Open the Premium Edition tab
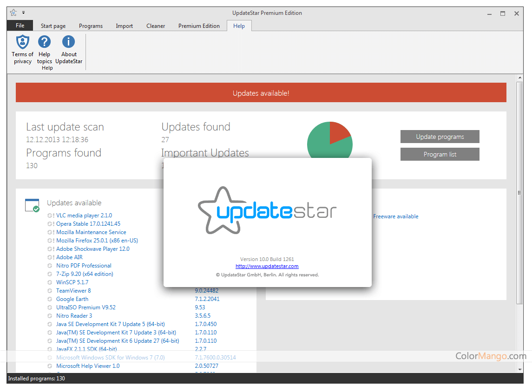Screen dimensions: 532x392 click(x=199, y=26)
